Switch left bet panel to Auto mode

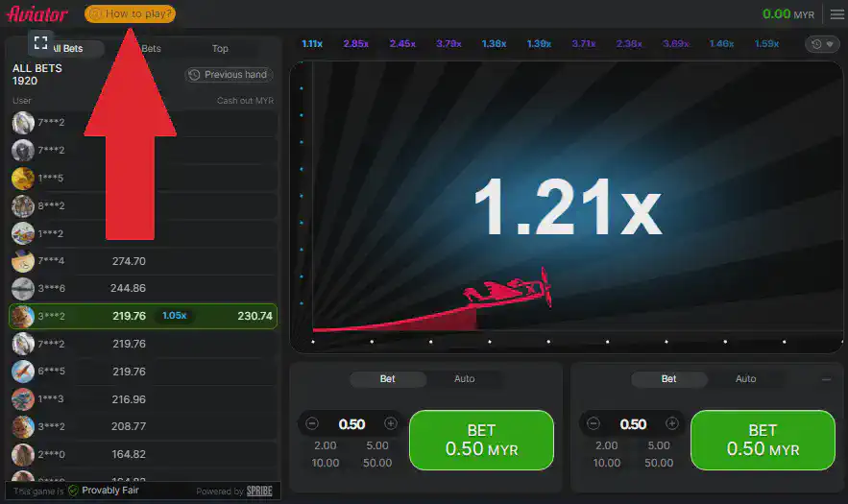(x=464, y=379)
